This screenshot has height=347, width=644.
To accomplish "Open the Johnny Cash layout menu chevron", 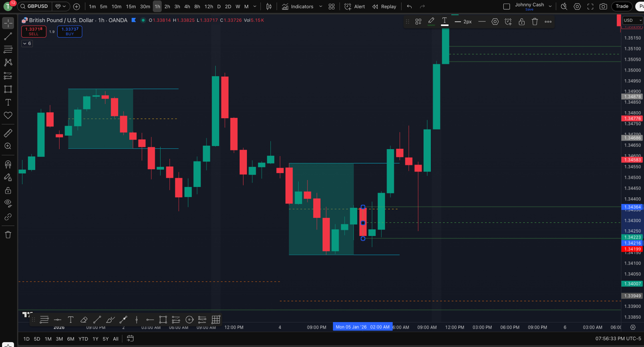I will [550, 7].
